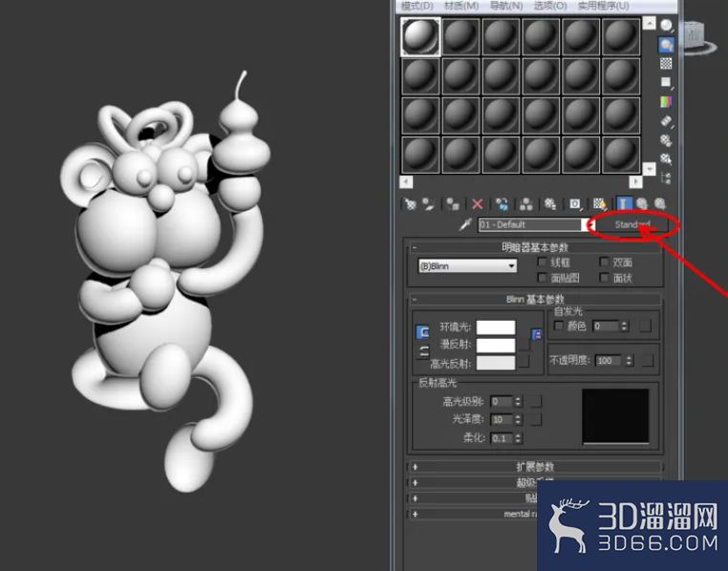Check the 自发光 颜色 checkbox

[559, 326]
